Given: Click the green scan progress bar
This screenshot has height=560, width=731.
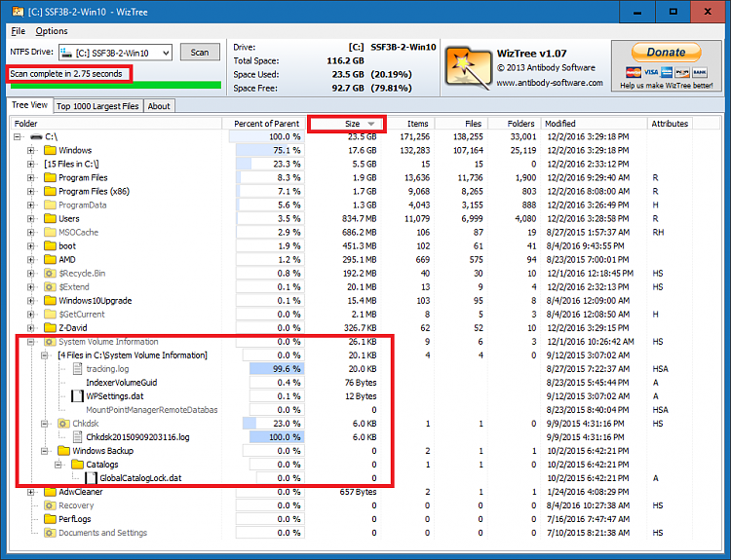Looking at the screenshot, I should pyautogui.click(x=116, y=85).
